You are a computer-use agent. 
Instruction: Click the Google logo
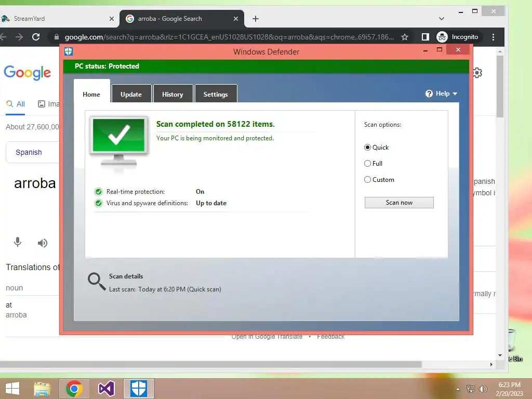(27, 73)
